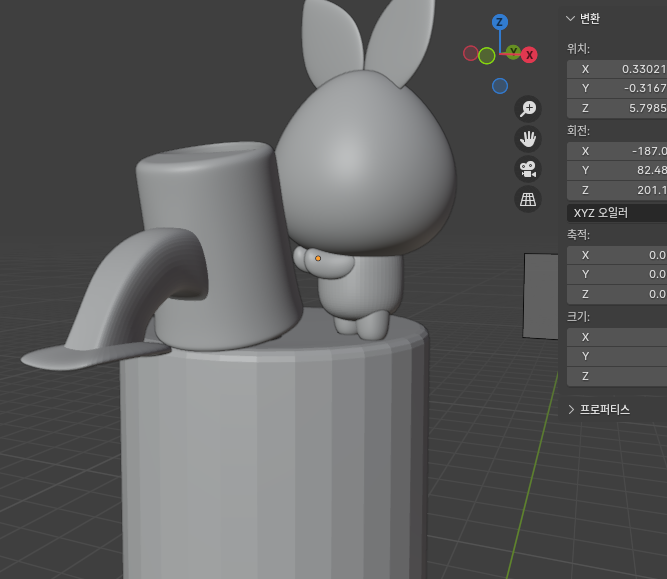The height and width of the screenshot is (579, 667).
Task: Click the negative Y axis green ring circle
Action: pos(487,56)
